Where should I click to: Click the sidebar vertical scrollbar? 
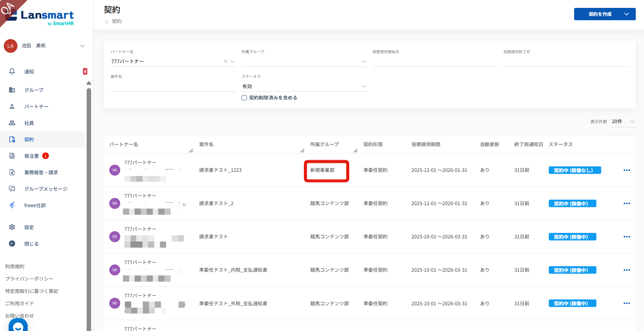click(89, 209)
